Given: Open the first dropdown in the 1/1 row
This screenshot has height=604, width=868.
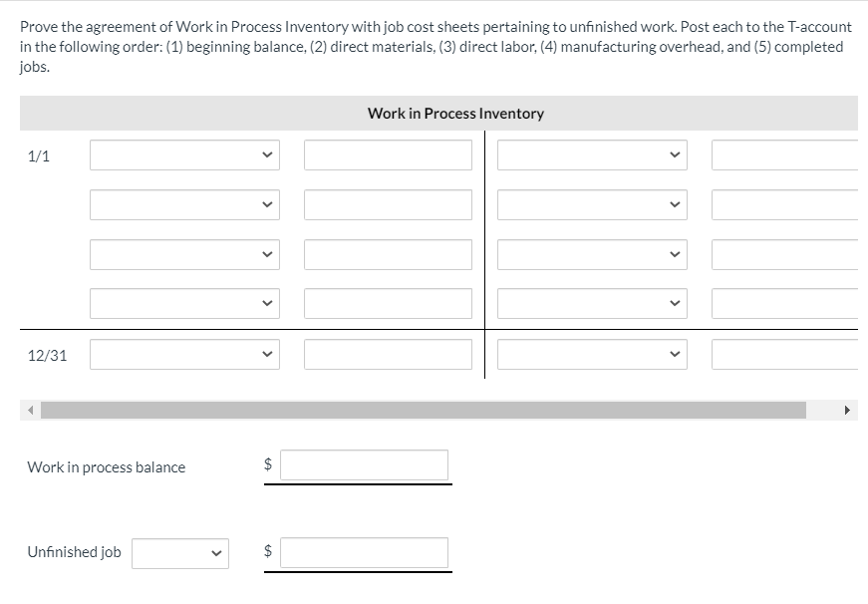Looking at the screenshot, I should coord(183,154).
